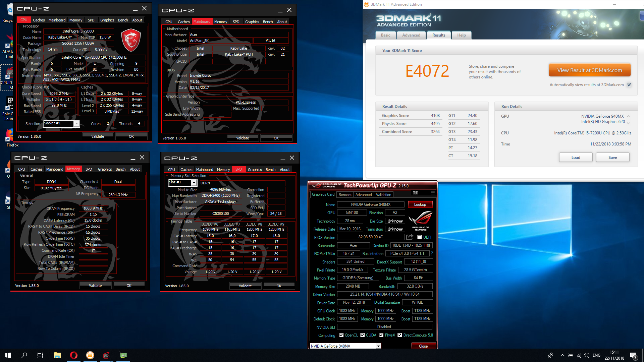Open the Bench tab in CPU-Z Mainboard window

tap(268, 22)
